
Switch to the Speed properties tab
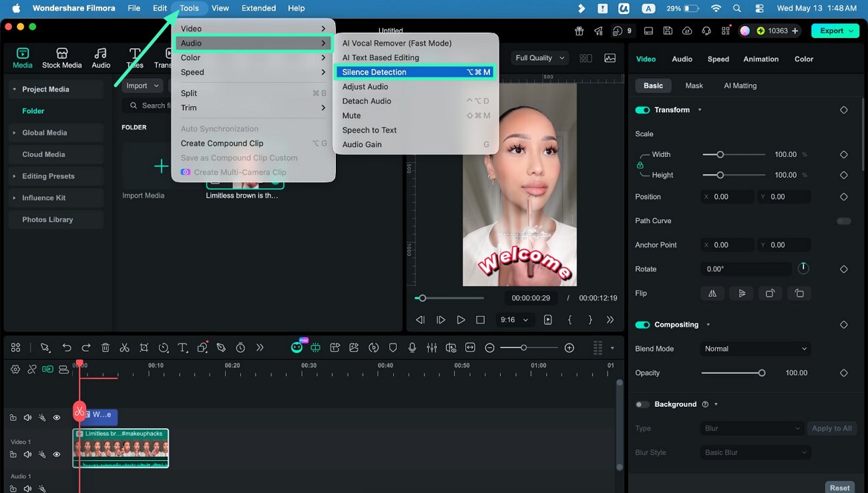(718, 59)
